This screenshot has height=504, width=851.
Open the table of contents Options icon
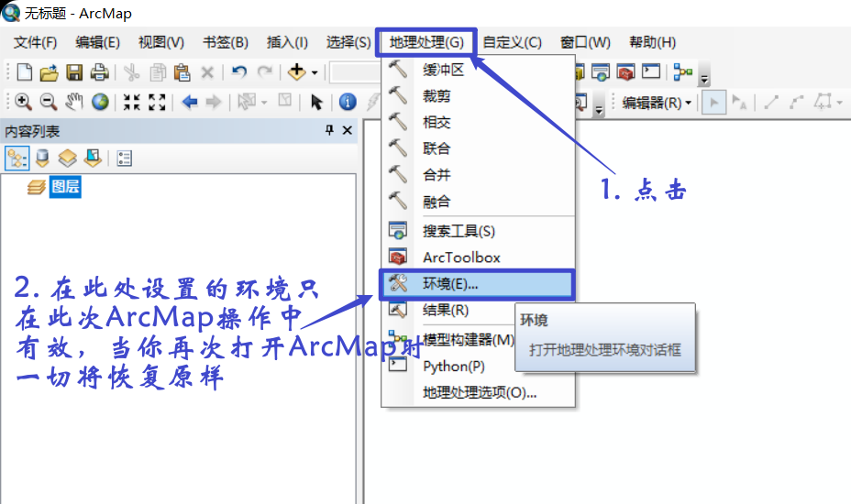coord(125,159)
